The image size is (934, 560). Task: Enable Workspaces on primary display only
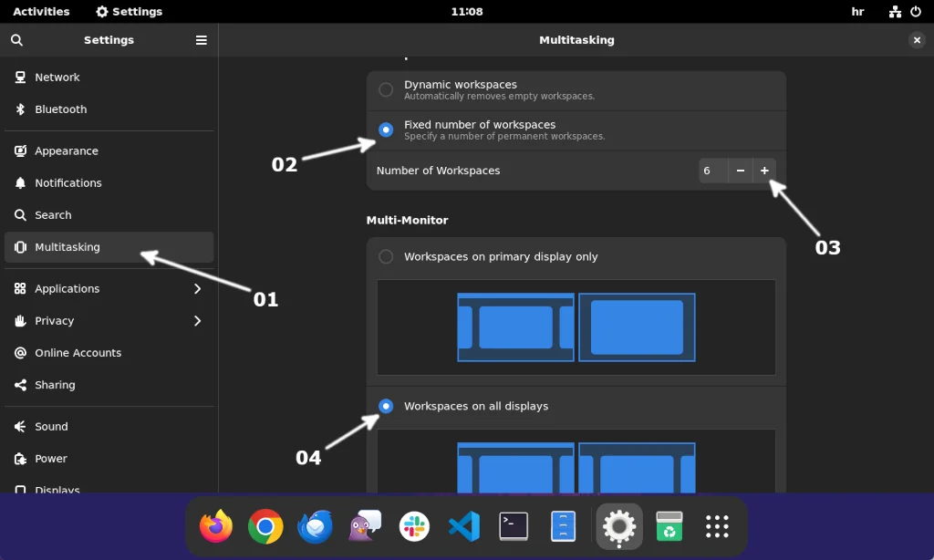pos(386,256)
